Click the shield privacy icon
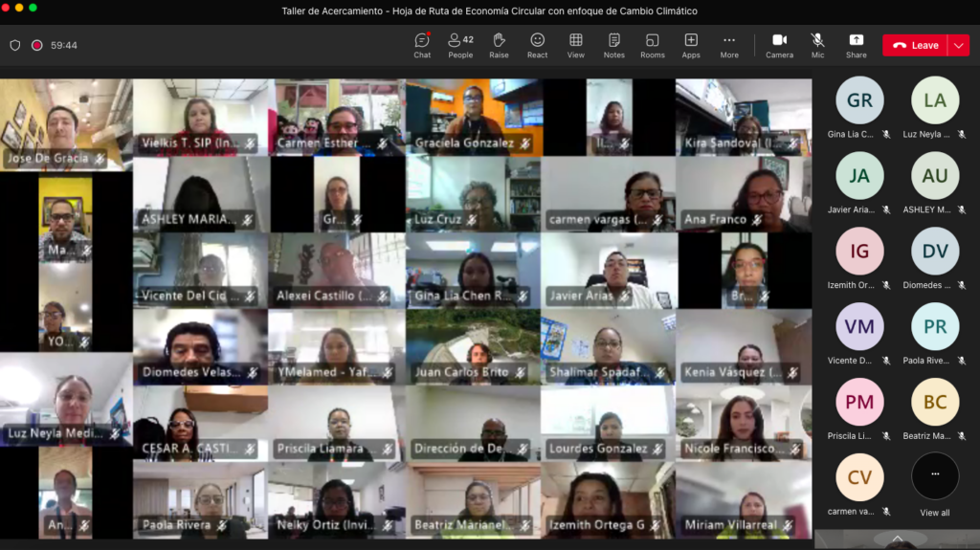 click(14, 45)
